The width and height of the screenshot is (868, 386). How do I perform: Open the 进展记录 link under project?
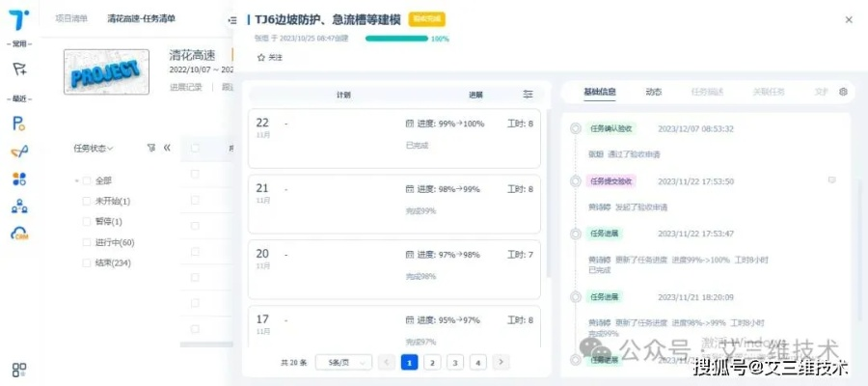coord(186,87)
